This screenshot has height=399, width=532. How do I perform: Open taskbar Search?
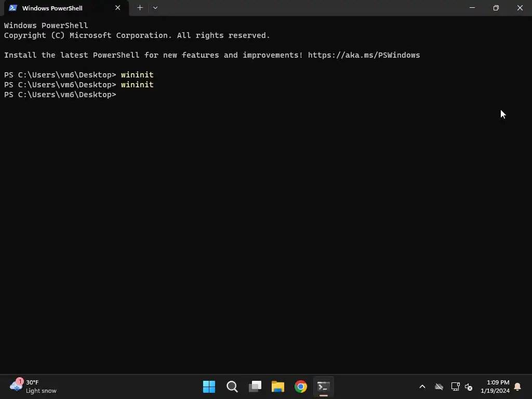232,387
